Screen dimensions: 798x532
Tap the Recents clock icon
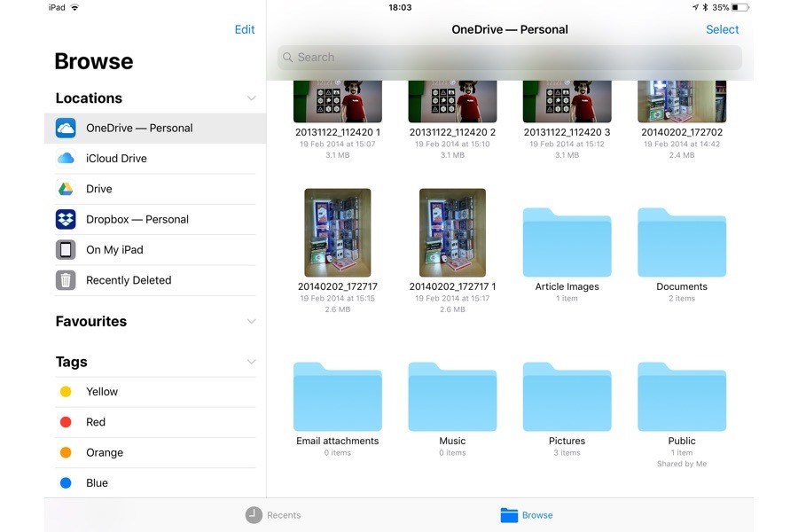pyautogui.click(x=254, y=515)
